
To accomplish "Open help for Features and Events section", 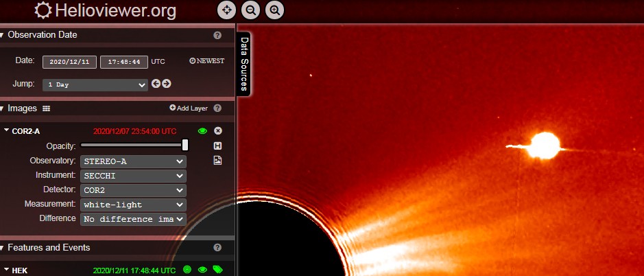I will pyautogui.click(x=217, y=248).
